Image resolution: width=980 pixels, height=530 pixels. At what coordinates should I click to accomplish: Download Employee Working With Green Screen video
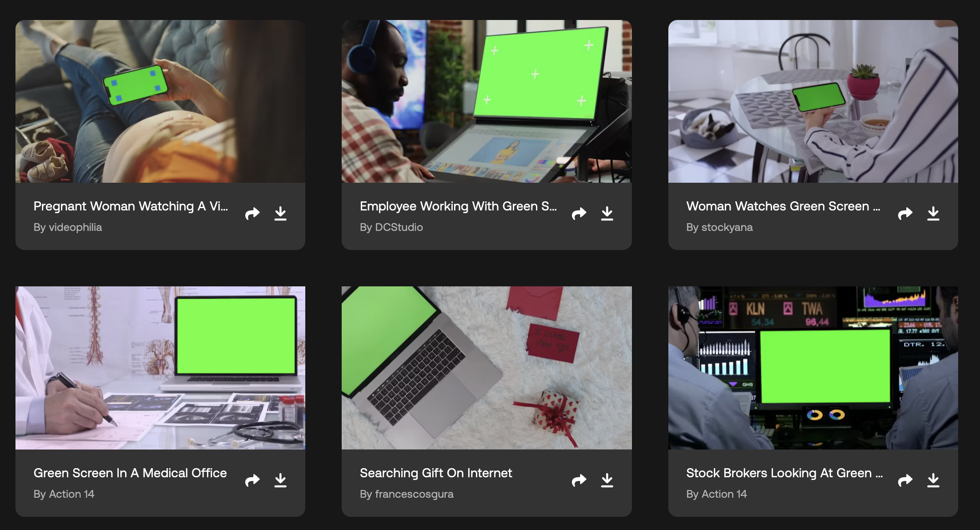[607, 213]
